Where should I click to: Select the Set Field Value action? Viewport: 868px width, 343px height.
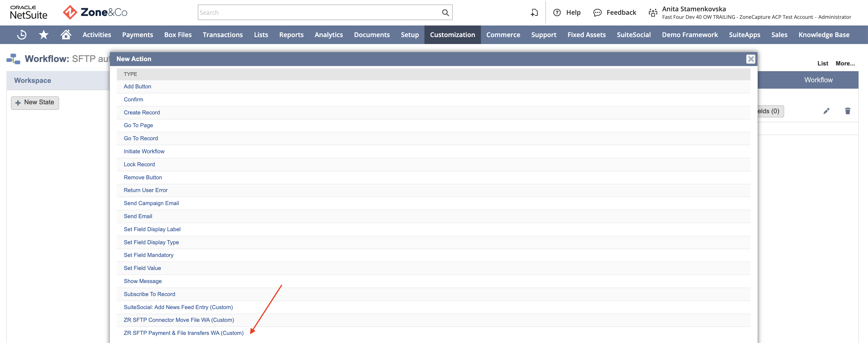[142, 268]
